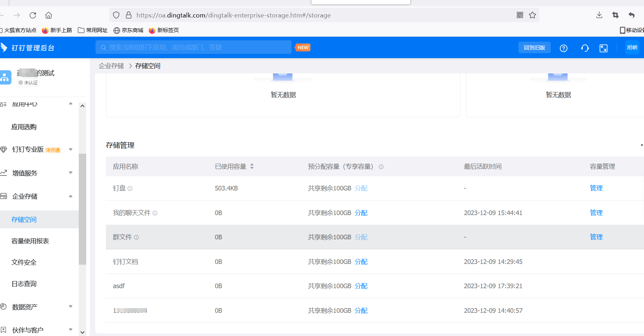Open the help question mark icon
Image resolution: width=644 pixels, height=336 pixels.
coord(563,48)
